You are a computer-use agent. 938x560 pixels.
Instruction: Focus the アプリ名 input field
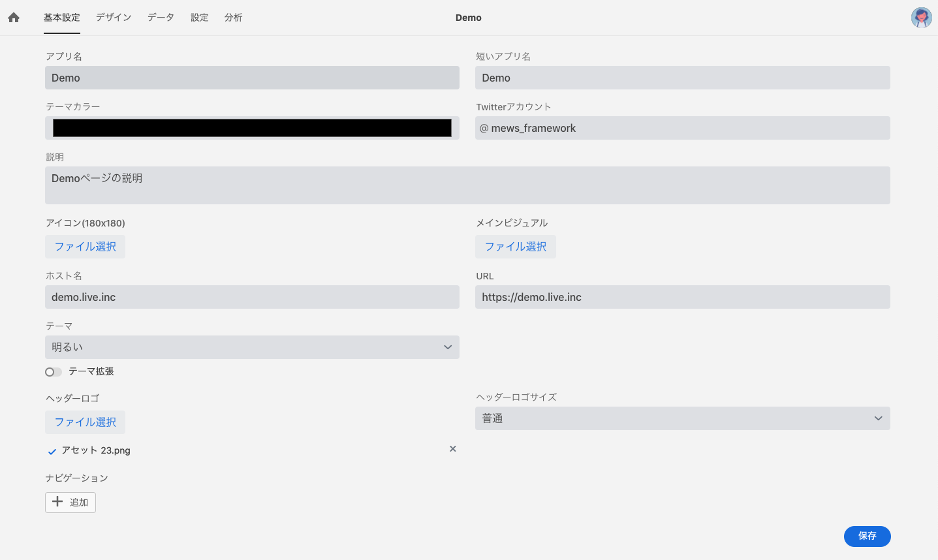click(252, 78)
